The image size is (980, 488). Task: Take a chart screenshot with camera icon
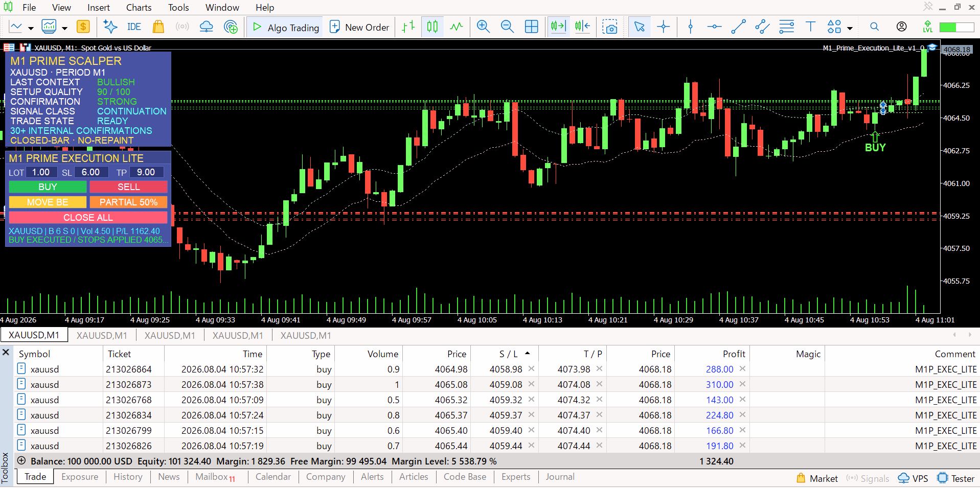coord(610,27)
